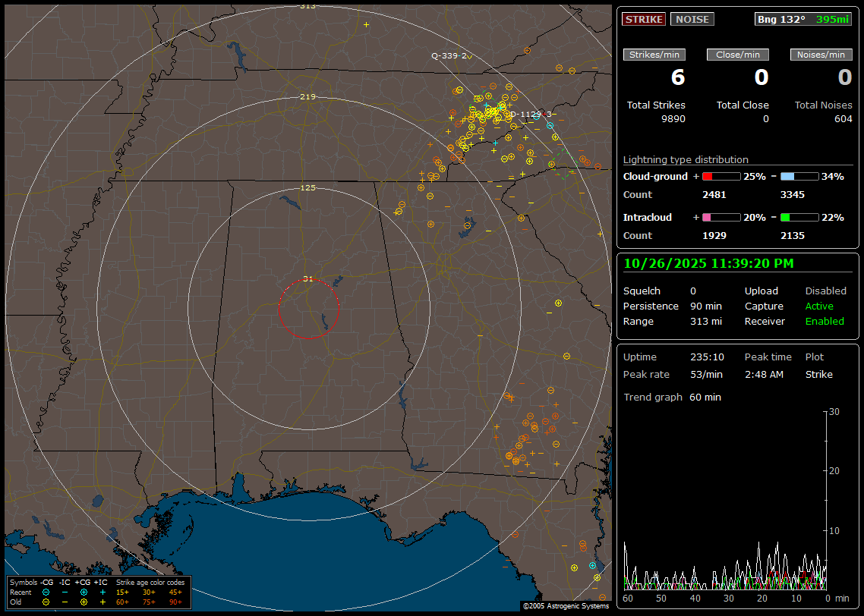The image size is (864, 616).
Task: Click the green dashed storm cell box
Action: coord(563,164)
